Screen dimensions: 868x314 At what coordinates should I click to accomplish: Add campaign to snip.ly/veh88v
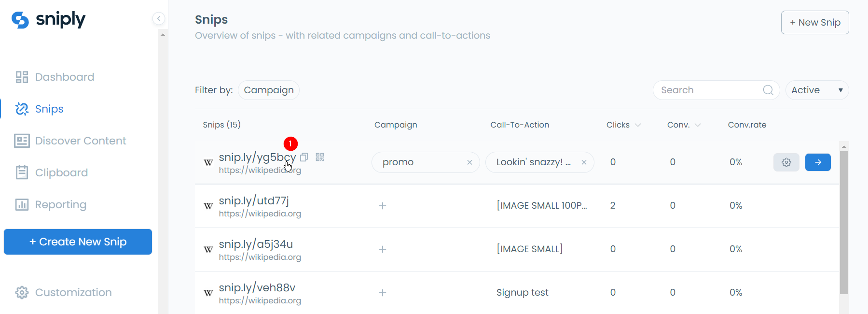[383, 293]
